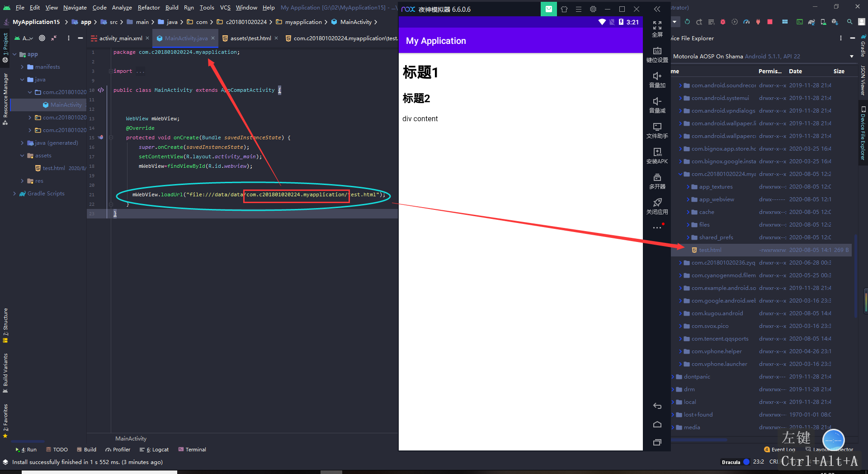Image resolution: width=868 pixels, height=474 pixels.
Task: Click the Search Everywhere magnifier icon
Action: tap(850, 22)
